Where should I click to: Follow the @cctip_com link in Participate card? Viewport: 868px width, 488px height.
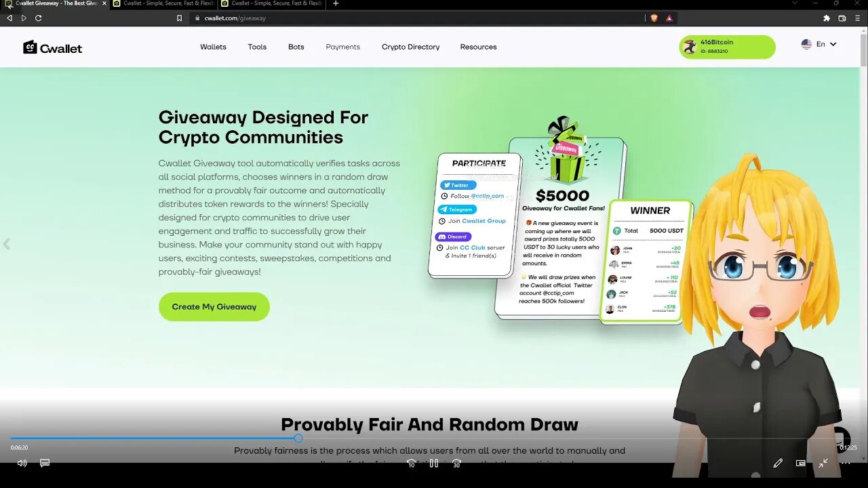488,196
